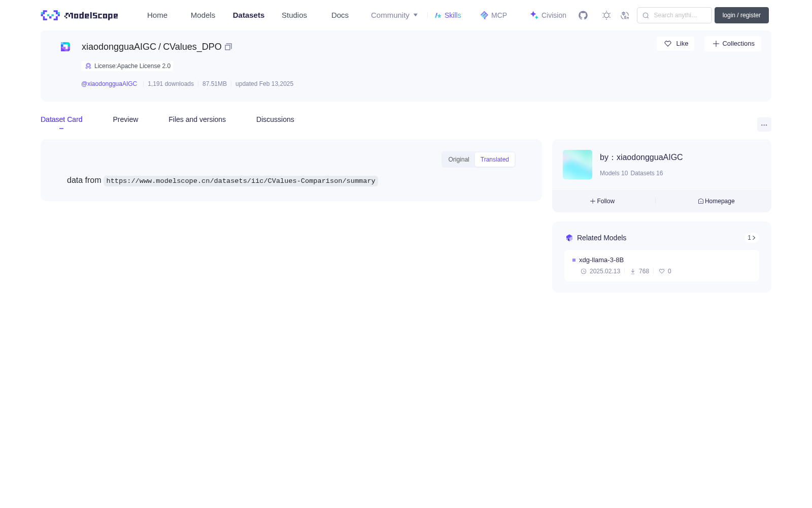Toggle the light/dark theme sun icon
The height and width of the screenshot is (508, 812).
tap(606, 15)
